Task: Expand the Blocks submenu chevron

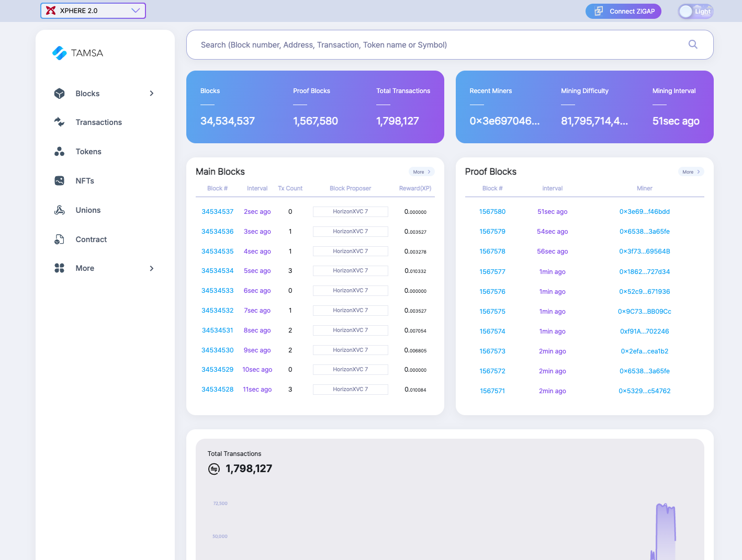Action: click(x=152, y=94)
